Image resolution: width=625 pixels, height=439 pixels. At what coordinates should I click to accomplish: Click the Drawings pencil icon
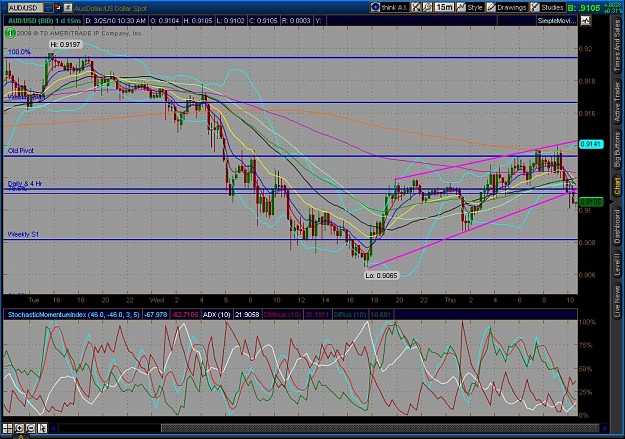491,7
